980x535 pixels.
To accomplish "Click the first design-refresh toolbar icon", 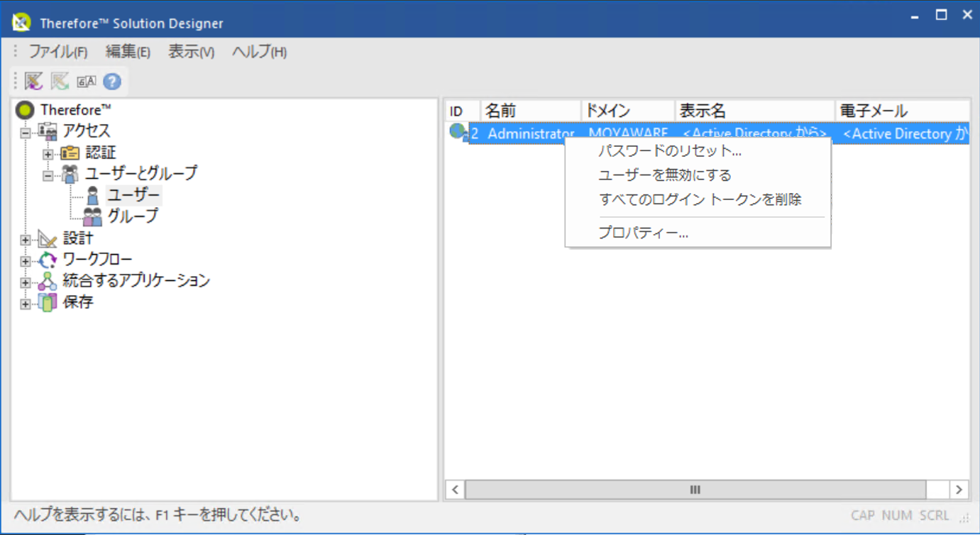I will [34, 82].
